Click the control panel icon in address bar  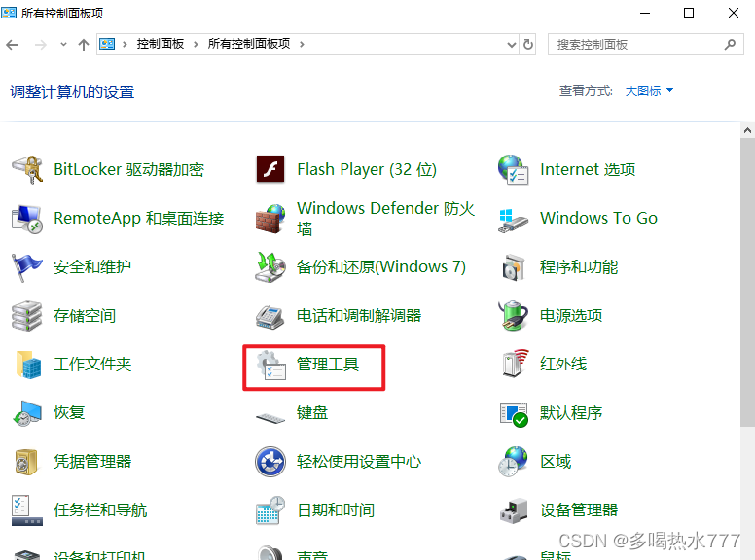(x=107, y=45)
